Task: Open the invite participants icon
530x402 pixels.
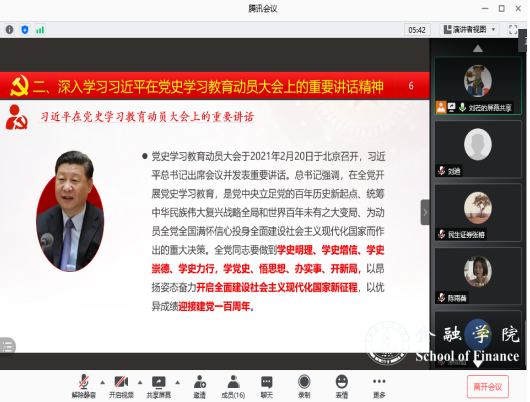Action: [199, 386]
